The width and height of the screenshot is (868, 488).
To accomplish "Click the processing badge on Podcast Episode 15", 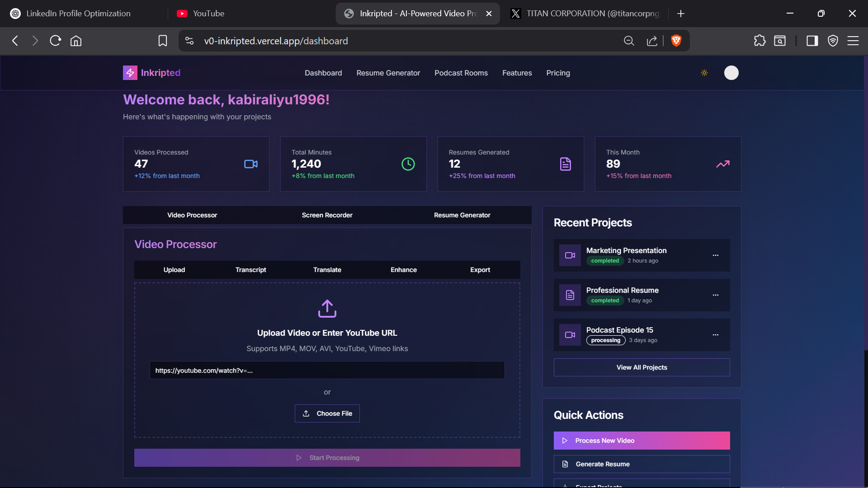I will (x=606, y=340).
